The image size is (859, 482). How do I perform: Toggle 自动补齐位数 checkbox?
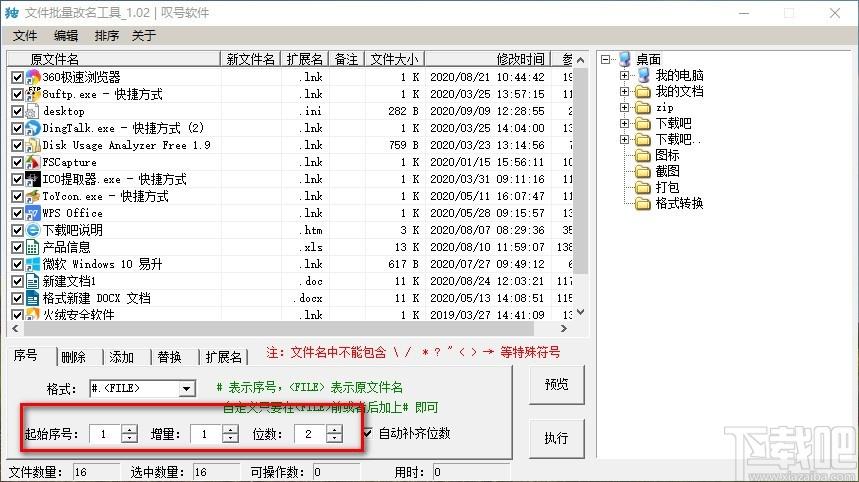tap(367, 433)
